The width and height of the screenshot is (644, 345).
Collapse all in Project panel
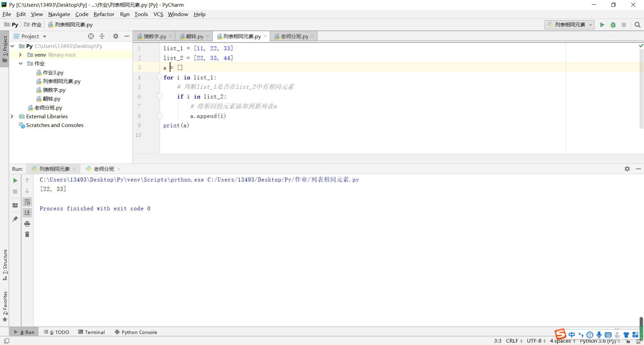click(x=102, y=36)
